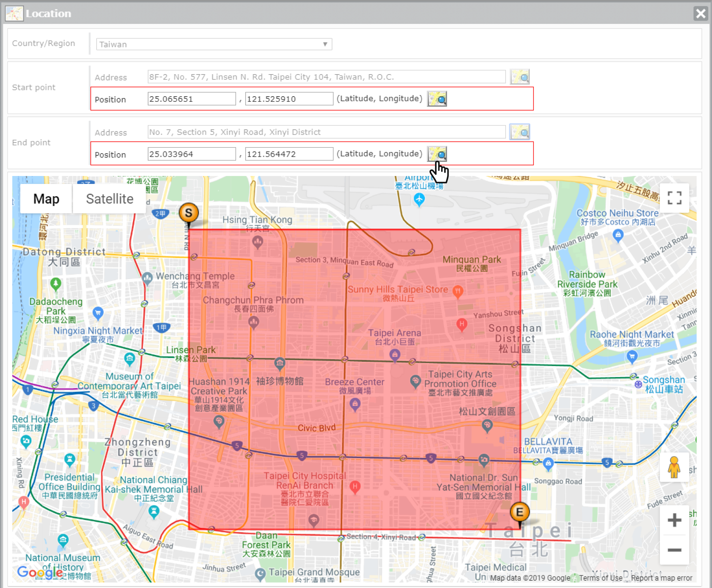Zoom in on the map with plus
Viewport: 712px width, 588px height.
click(674, 520)
